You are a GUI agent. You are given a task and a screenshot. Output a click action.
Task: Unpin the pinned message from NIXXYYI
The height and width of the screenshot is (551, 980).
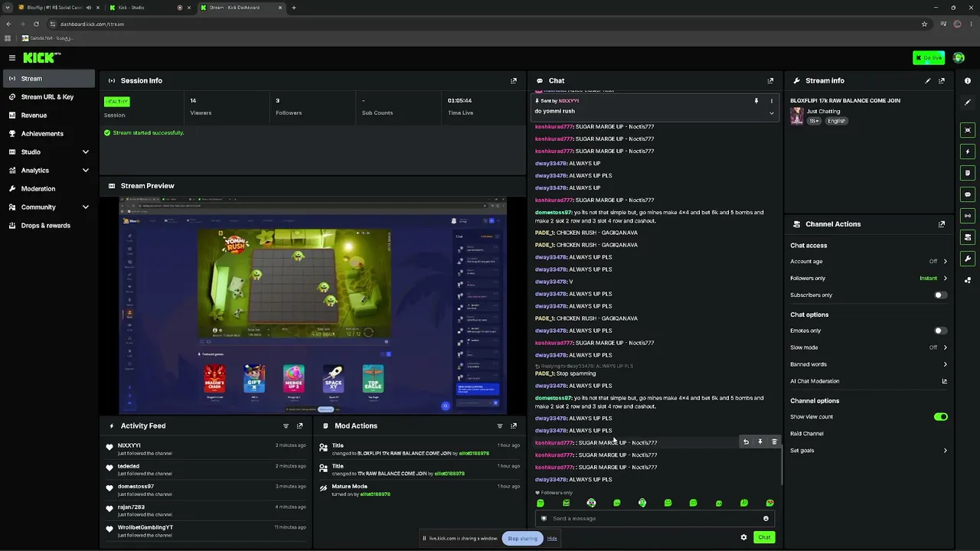pyautogui.click(x=756, y=101)
